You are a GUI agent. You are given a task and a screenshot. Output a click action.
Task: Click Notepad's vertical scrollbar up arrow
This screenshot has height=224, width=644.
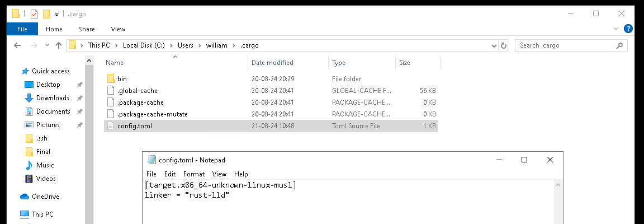point(558,184)
